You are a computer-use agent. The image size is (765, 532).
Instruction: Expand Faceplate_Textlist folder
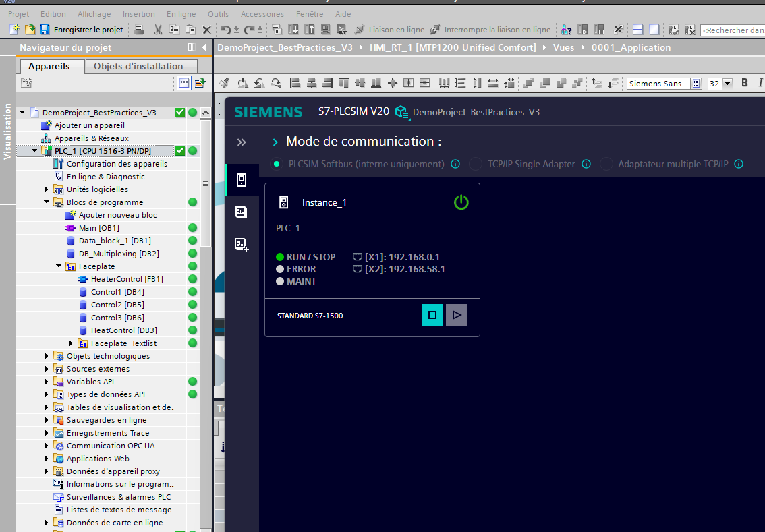click(x=72, y=343)
